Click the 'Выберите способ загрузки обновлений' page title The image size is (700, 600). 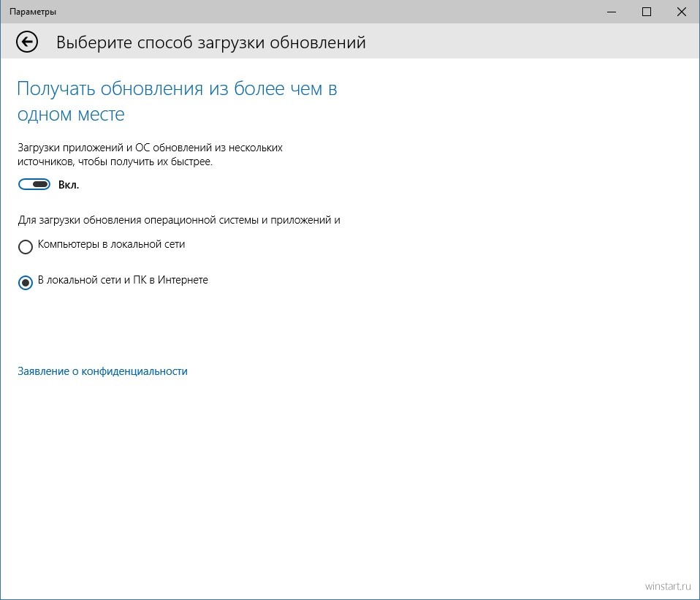click(210, 42)
